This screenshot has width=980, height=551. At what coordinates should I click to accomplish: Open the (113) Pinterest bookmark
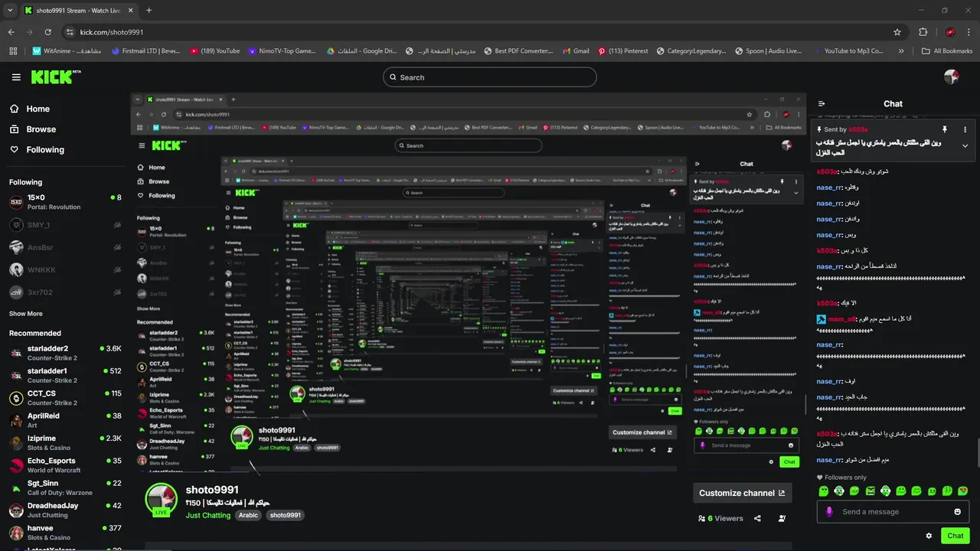click(622, 51)
